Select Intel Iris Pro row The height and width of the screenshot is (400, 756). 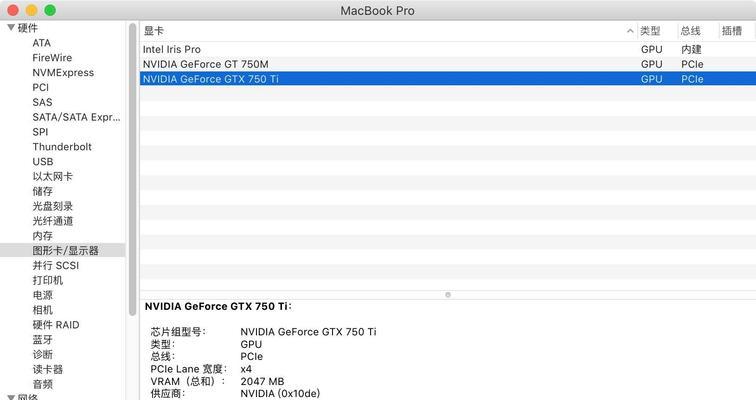coord(447,49)
